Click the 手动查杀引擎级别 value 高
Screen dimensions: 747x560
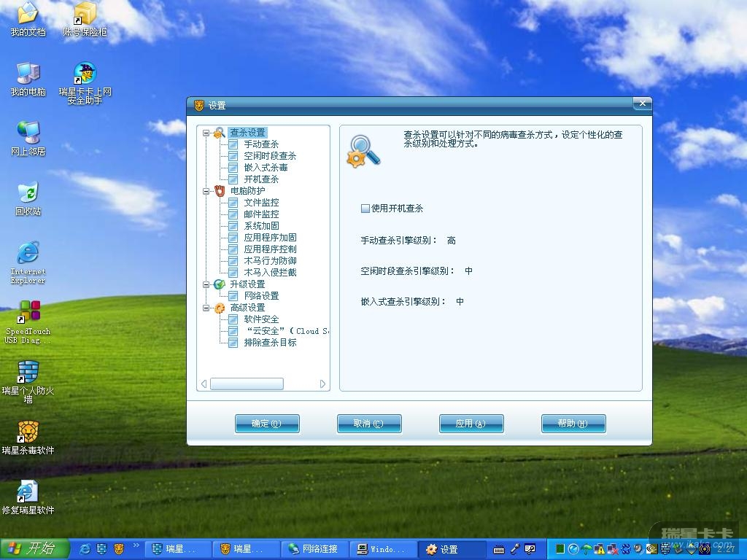point(451,241)
